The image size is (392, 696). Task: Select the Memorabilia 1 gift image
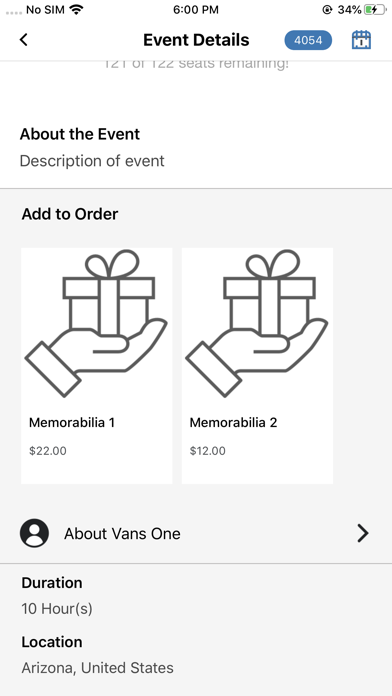pos(96,323)
